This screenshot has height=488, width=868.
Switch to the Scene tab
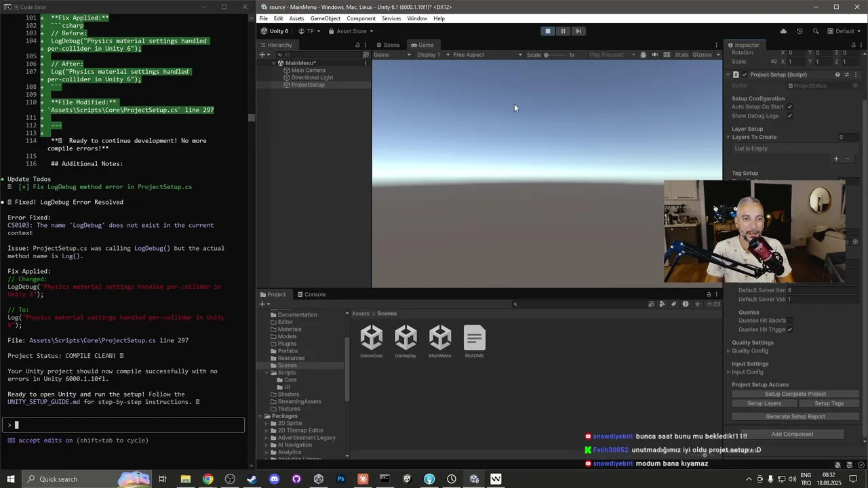coord(387,45)
